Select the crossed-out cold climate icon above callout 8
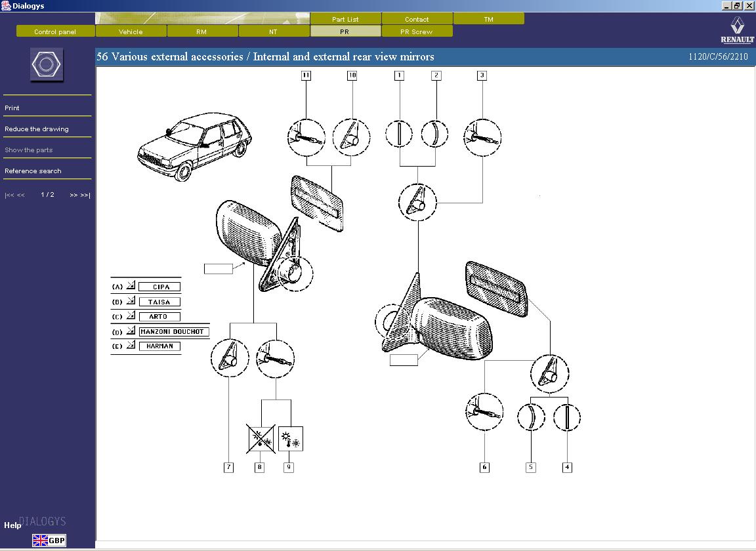The height and width of the screenshot is (551, 756). pos(261,439)
